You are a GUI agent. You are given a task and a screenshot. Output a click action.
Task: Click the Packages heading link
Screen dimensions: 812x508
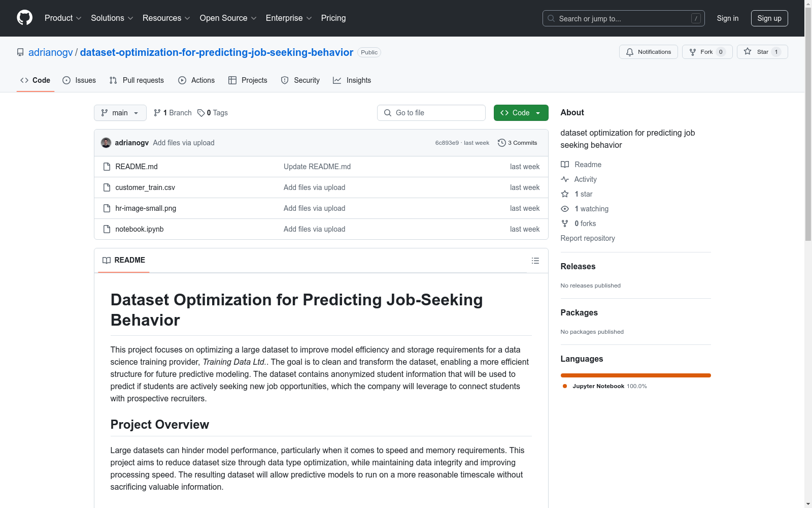point(579,312)
